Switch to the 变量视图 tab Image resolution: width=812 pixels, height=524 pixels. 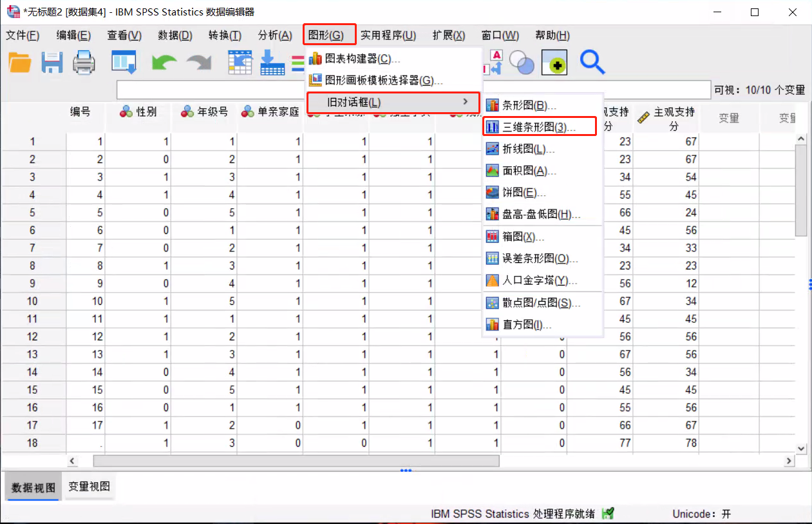click(89, 485)
